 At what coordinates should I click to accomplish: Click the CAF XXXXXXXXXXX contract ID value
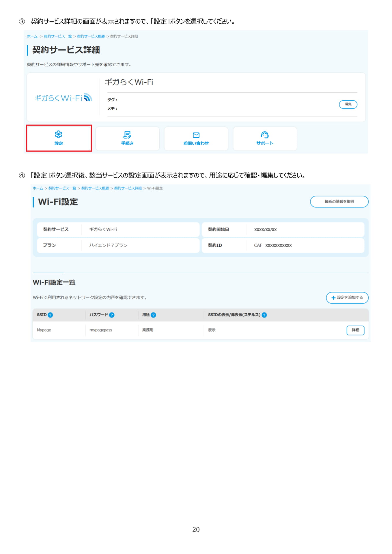[x=273, y=245]
